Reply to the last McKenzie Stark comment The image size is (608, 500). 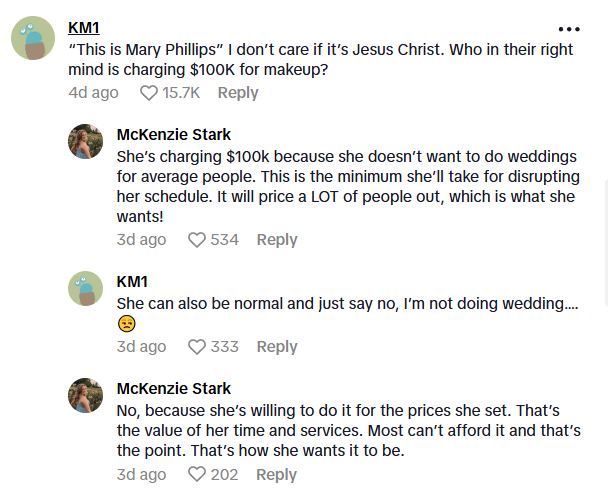pyautogui.click(x=277, y=474)
